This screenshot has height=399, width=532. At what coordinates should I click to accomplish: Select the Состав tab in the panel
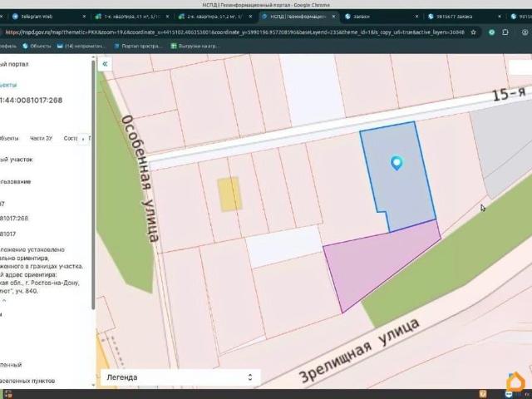(71, 138)
